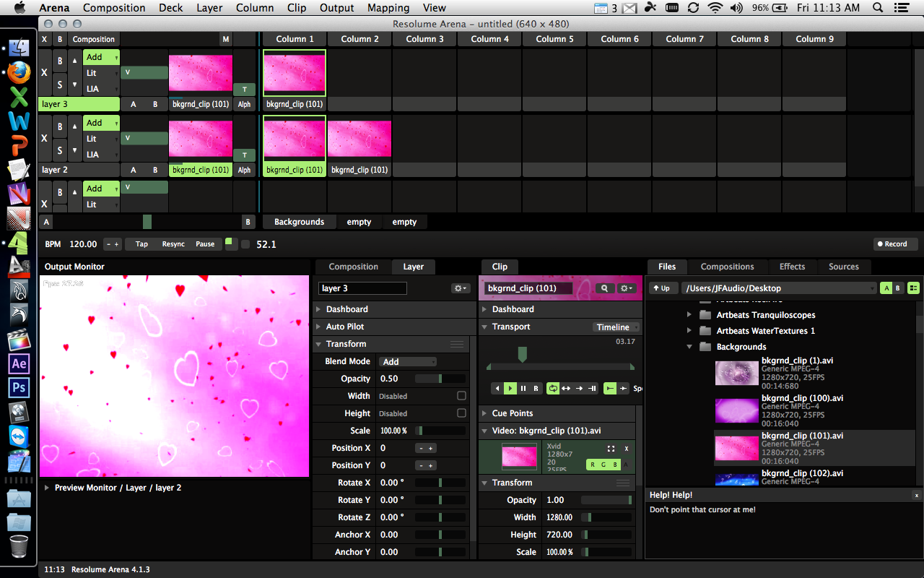The image size is (924, 578).
Task: Enable the Height checkbox in layer Transform
Action: pyautogui.click(x=461, y=413)
